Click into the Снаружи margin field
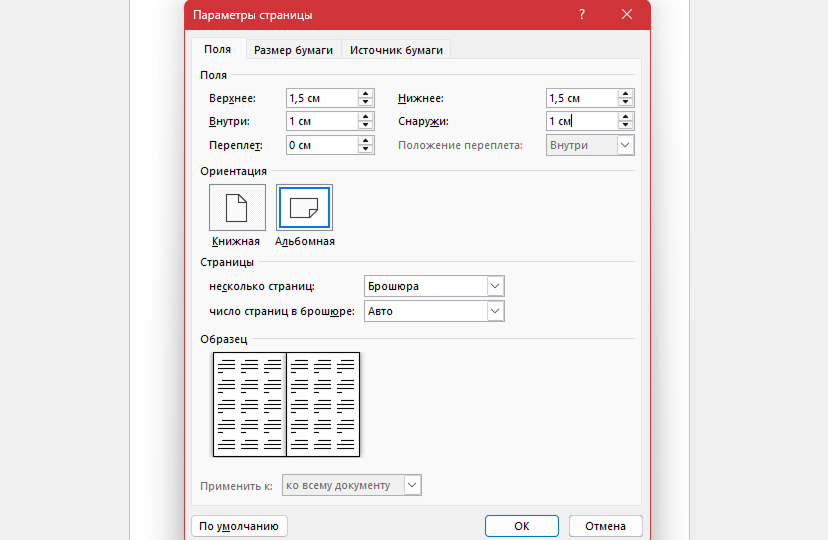828x540 pixels. point(582,121)
